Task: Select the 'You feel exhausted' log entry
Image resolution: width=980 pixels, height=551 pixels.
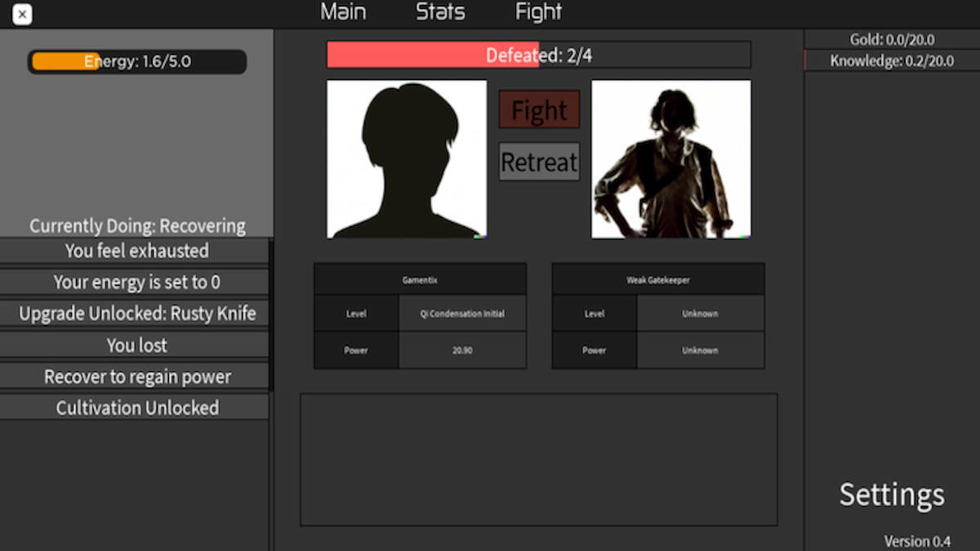Action: tap(136, 251)
